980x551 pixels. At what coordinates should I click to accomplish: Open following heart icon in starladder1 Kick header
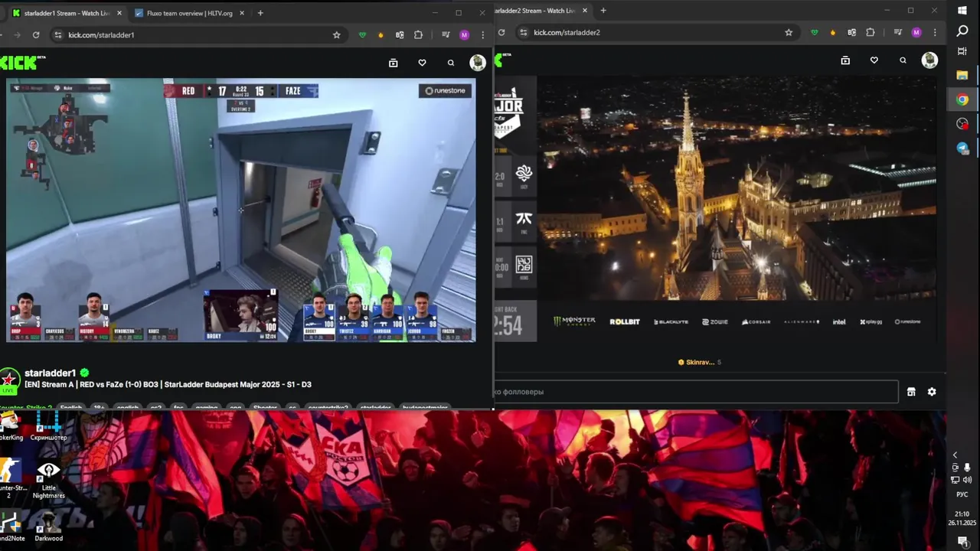click(422, 63)
